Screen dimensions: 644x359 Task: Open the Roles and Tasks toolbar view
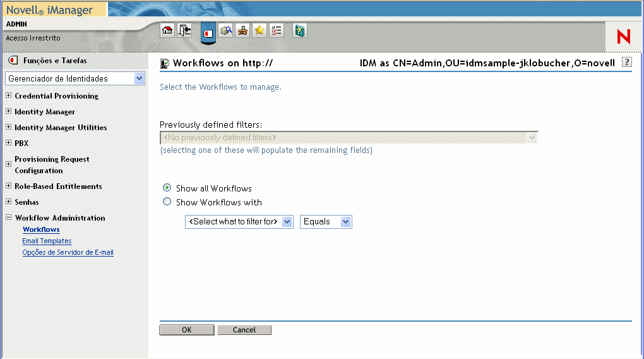pos(208,33)
